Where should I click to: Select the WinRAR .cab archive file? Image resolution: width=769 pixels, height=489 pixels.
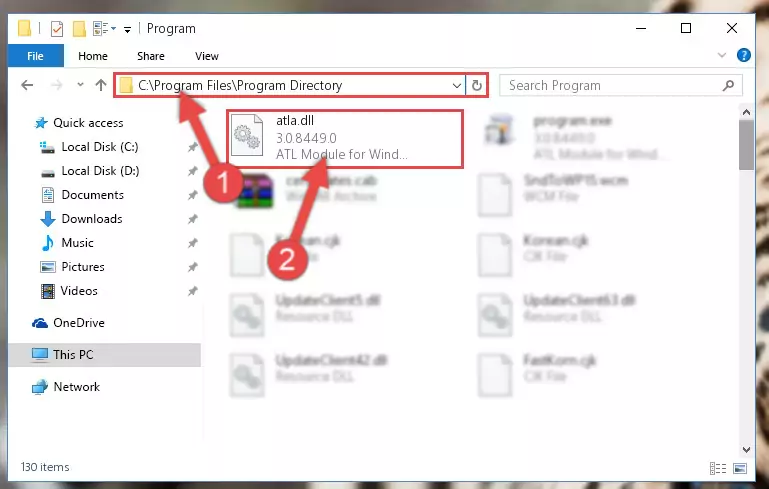coord(308,189)
